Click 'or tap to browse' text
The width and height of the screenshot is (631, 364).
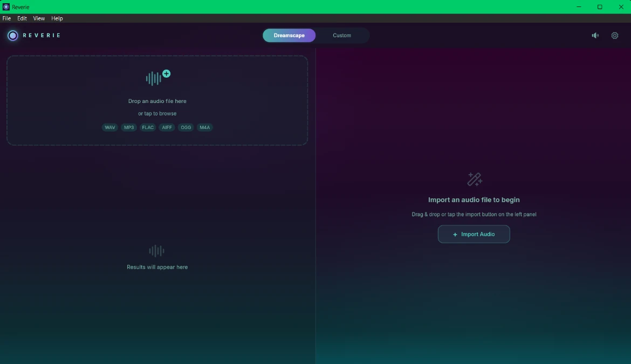(x=157, y=113)
